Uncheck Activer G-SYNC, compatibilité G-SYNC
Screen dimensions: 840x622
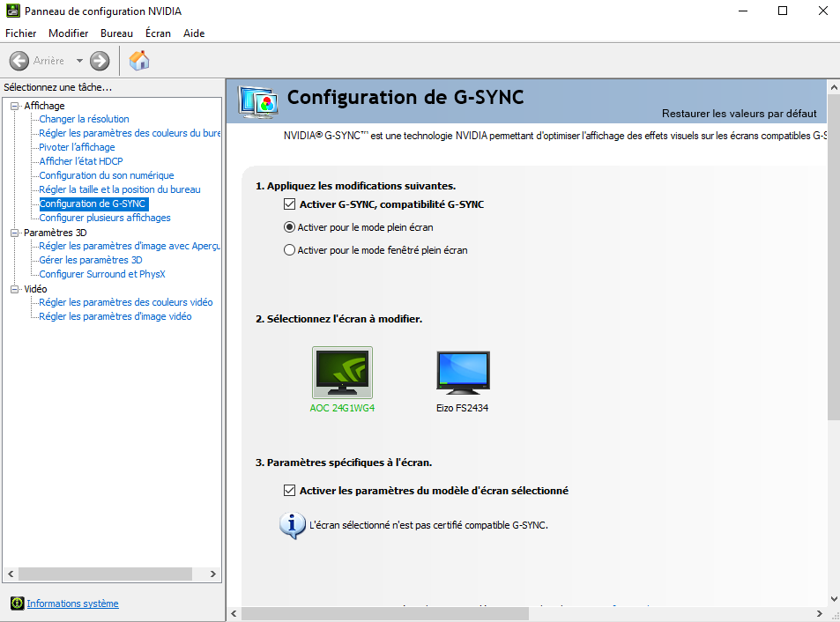(x=289, y=204)
